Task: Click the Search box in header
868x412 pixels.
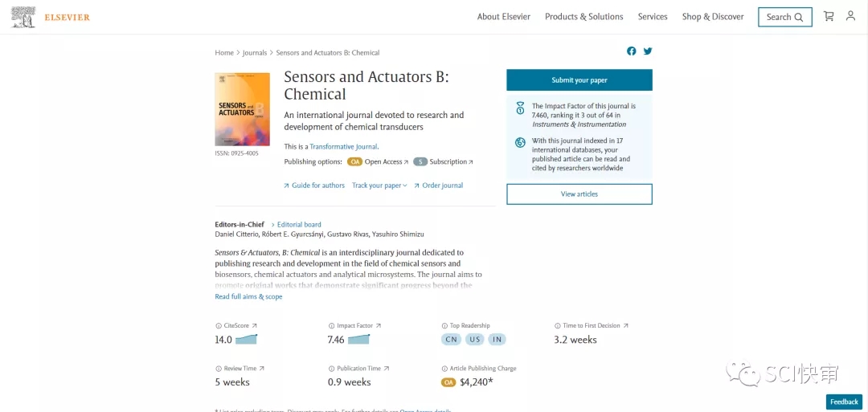Action: click(784, 17)
